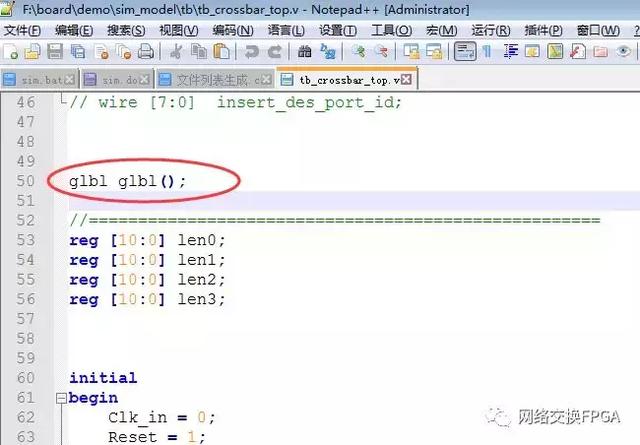Toggle word wrap toolbar button
640x445 pixels.
(x=465, y=51)
